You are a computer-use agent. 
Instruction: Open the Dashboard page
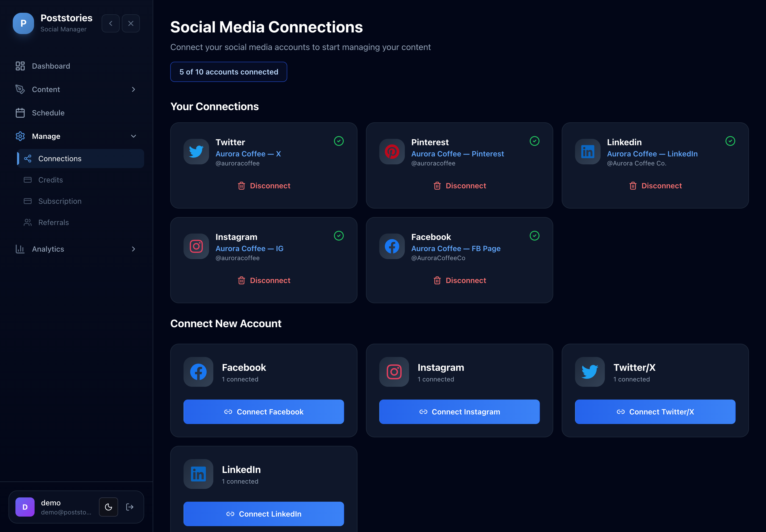coord(76,66)
